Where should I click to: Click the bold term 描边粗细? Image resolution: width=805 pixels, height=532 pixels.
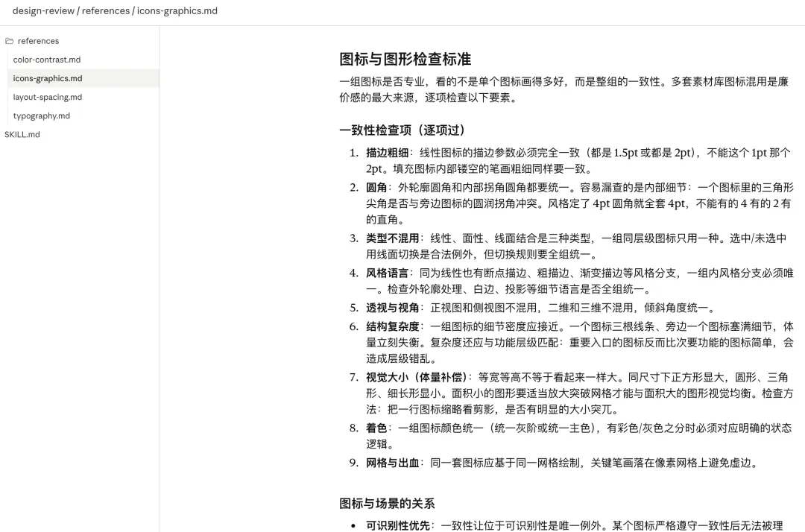click(387, 153)
